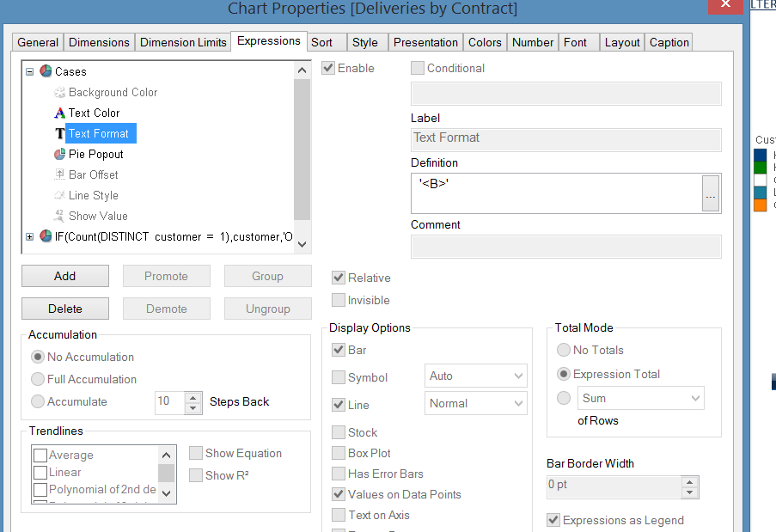Image resolution: width=776 pixels, height=532 pixels.
Task: Click the Delete expression button
Action: pyautogui.click(x=64, y=309)
